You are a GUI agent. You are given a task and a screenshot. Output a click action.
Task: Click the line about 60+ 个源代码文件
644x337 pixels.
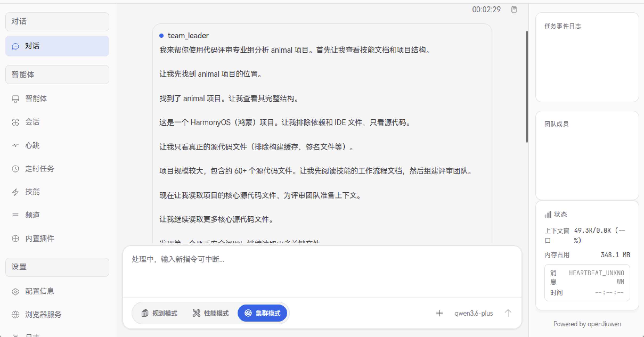pos(316,171)
